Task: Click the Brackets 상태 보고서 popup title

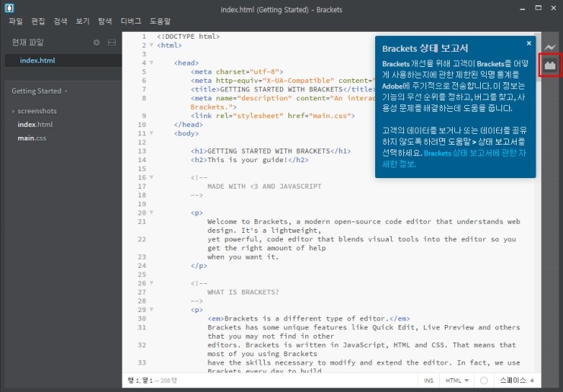Action: click(425, 48)
